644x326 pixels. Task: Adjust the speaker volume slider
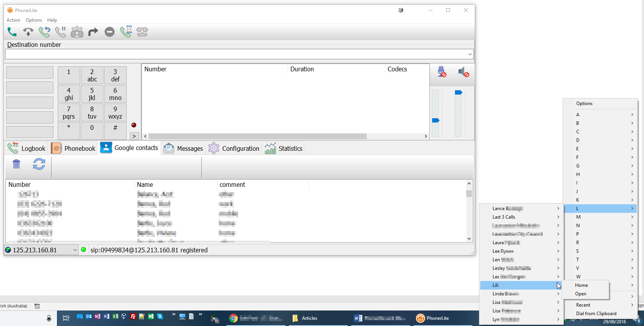click(459, 92)
